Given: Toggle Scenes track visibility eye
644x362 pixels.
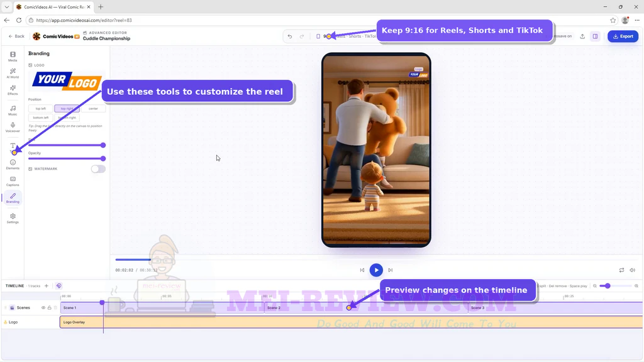Looking at the screenshot, I should pyautogui.click(x=43, y=307).
